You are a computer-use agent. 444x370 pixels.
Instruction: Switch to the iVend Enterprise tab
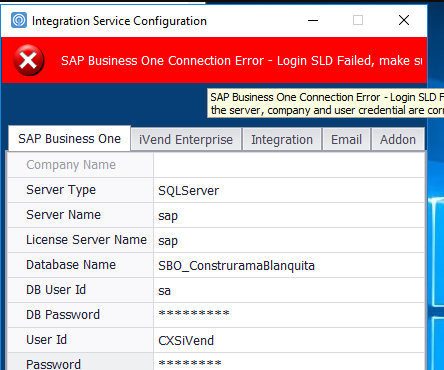point(186,139)
